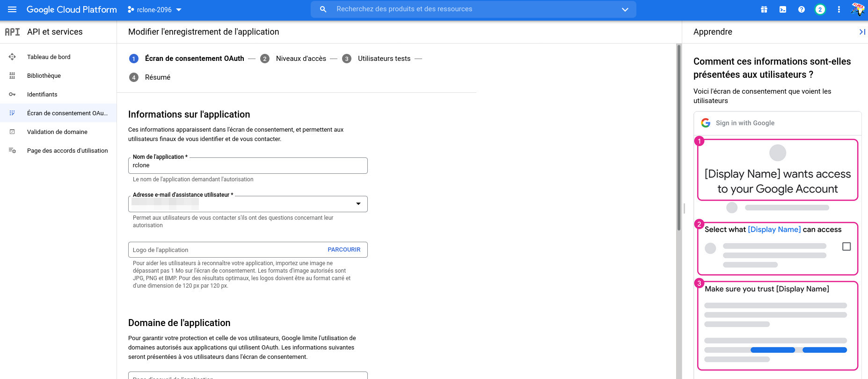The height and width of the screenshot is (379, 868).
Task: Open Bibliothèque in sidebar
Action: pyautogui.click(x=58, y=75)
